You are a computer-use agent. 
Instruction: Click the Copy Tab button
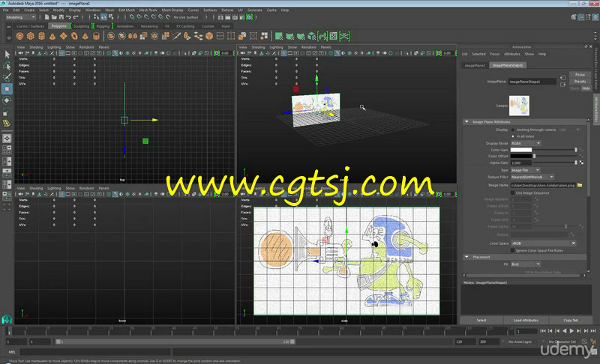click(x=571, y=321)
